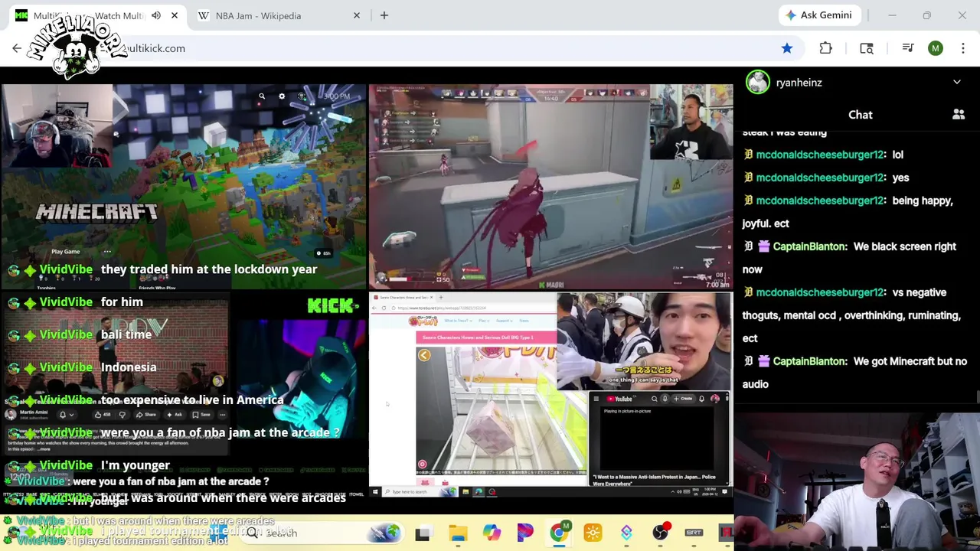Click the top-right shooter game stream

point(550,186)
